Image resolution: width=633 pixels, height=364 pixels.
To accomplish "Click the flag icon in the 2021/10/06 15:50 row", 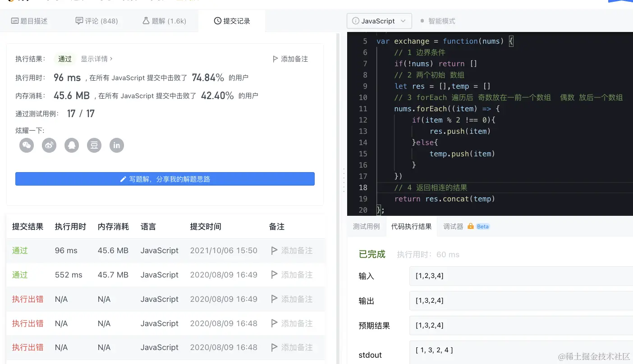I will [x=274, y=250].
